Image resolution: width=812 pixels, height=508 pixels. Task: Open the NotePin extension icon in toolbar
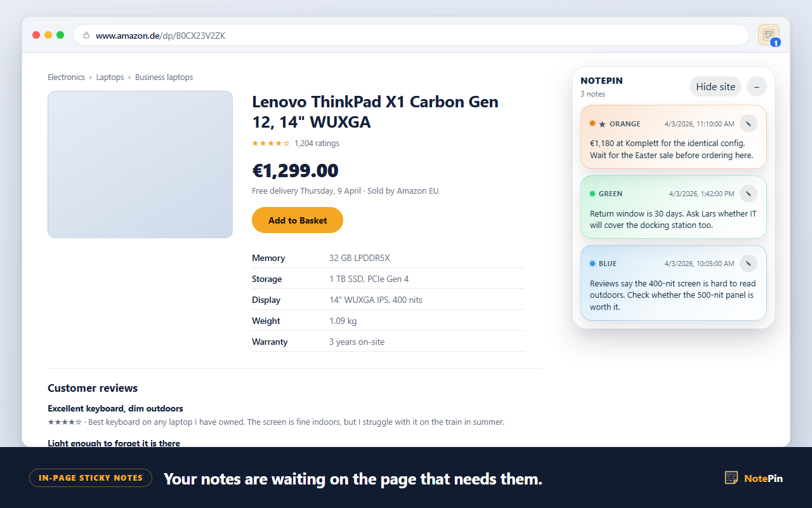[768, 35]
